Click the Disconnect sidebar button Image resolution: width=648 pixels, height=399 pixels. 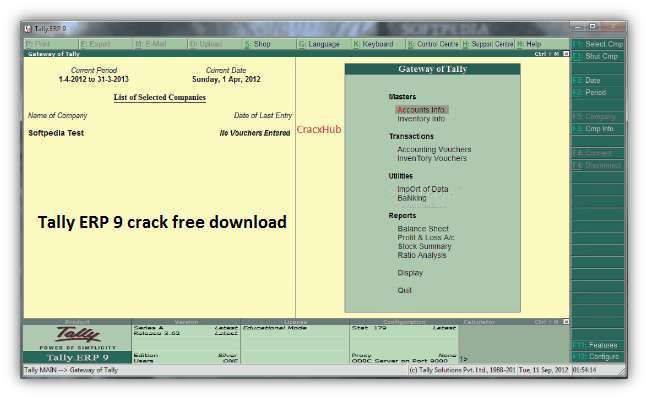click(598, 165)
